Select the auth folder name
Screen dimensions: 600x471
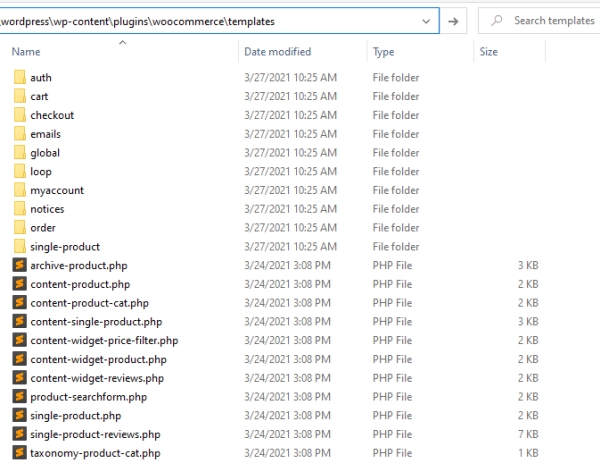[x=41, y=78]
